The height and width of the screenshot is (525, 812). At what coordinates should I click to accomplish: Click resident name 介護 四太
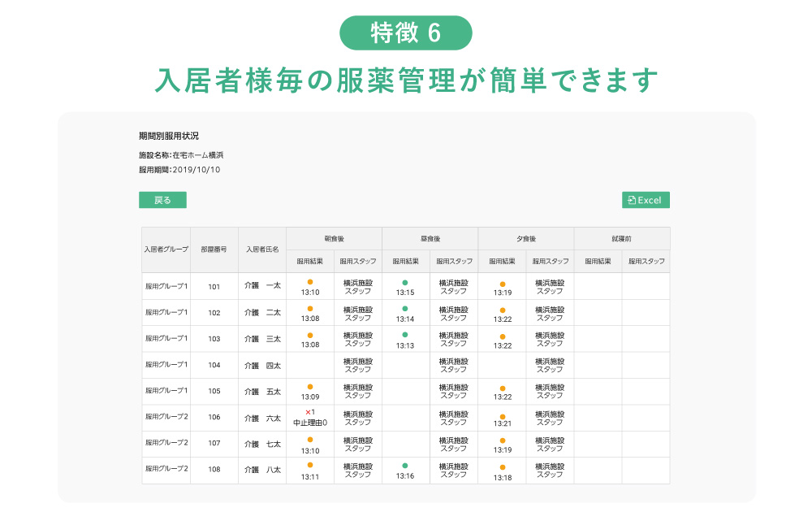(262, 366)
